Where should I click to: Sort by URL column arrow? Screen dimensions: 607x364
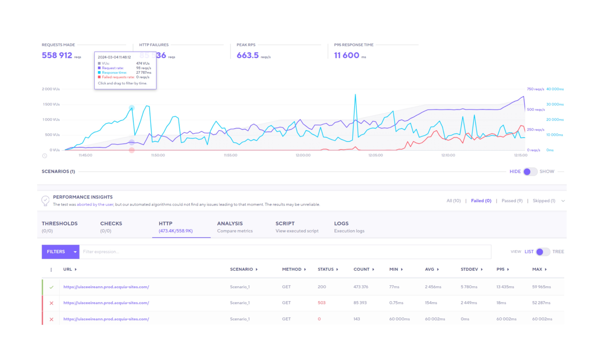click(76, 269)
